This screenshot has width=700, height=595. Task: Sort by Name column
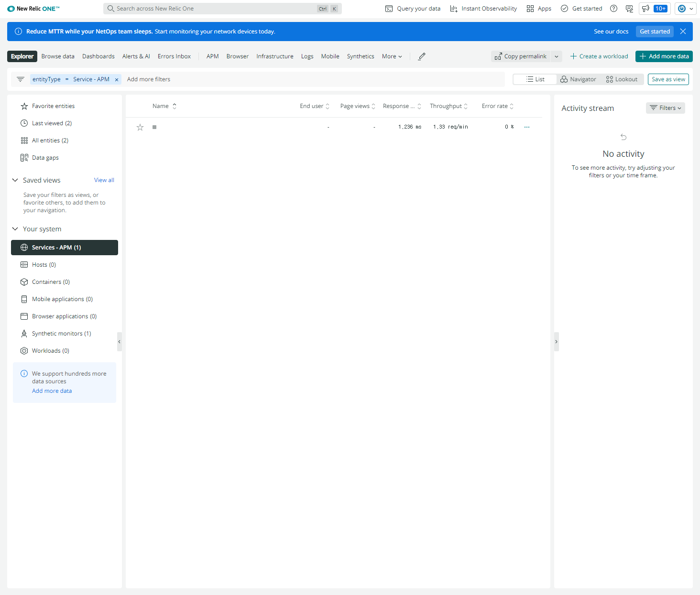click(x=164, y=106)
